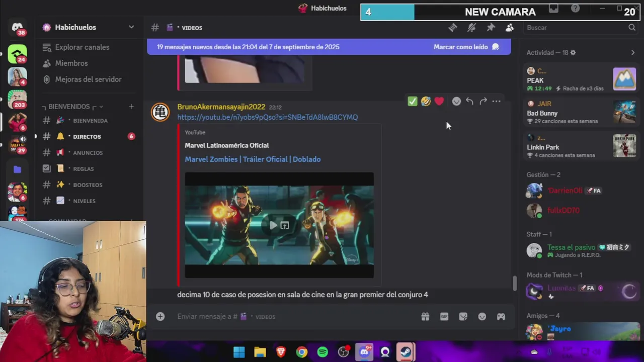Toggle the member list panel
Screen dimensions: 644x362
pos(510,28)
